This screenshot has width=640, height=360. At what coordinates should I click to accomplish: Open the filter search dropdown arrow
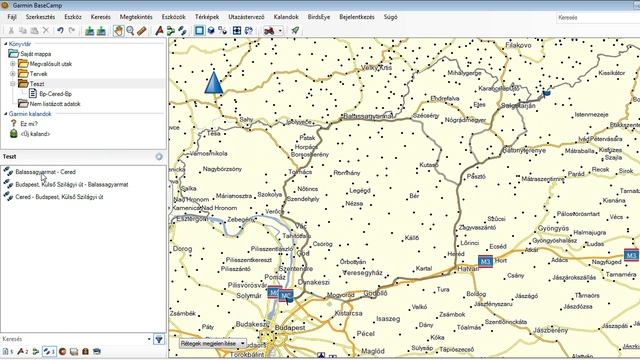(149, 339)
